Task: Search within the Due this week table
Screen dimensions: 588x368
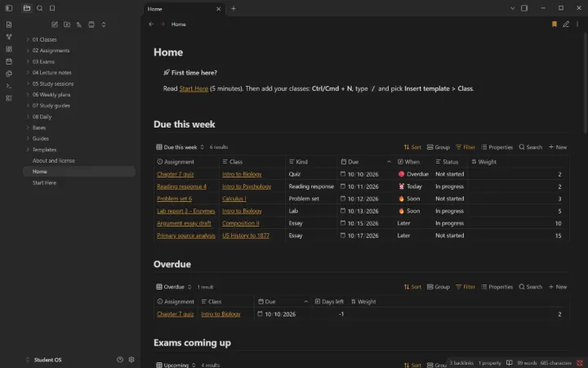Action: pos(530,147)
